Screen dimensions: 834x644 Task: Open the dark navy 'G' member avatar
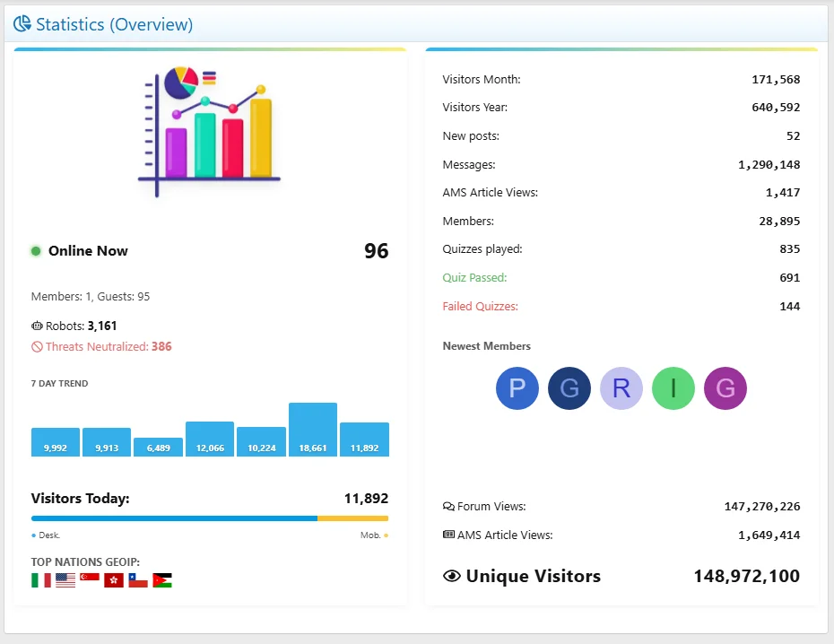569,388
